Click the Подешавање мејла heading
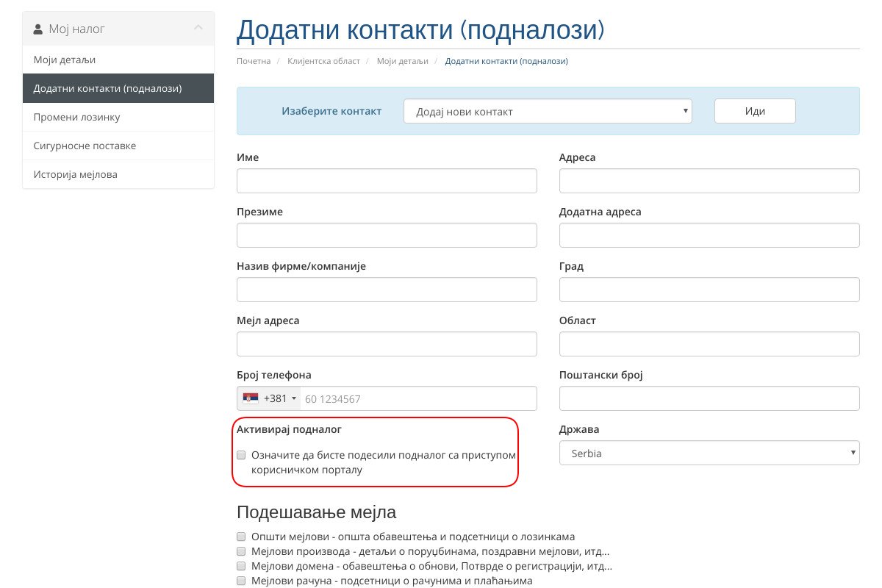 click(x=316, y=512)
